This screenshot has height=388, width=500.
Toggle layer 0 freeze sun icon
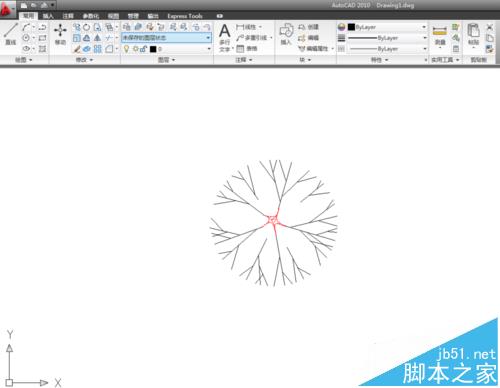pos(136,49)
